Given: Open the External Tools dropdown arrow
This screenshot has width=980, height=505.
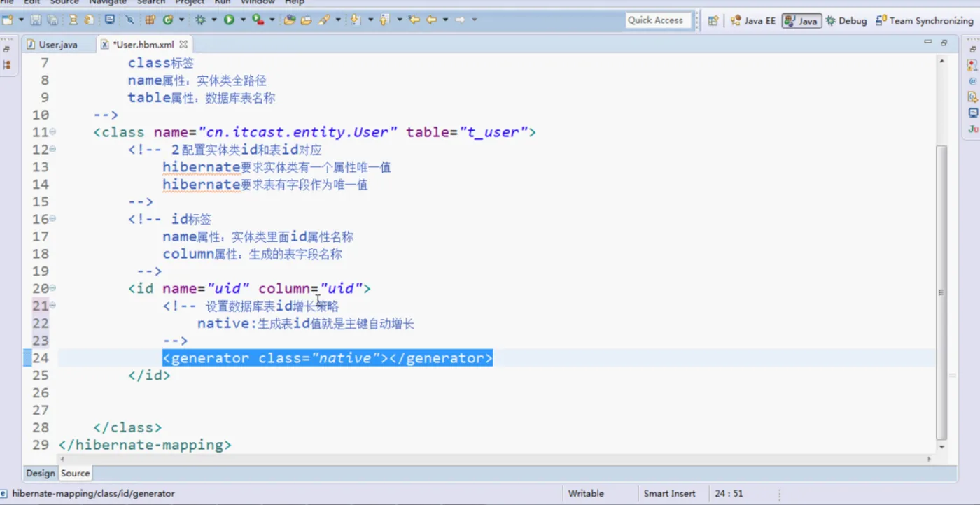Looking at the screenshot, I should [272, 20].
